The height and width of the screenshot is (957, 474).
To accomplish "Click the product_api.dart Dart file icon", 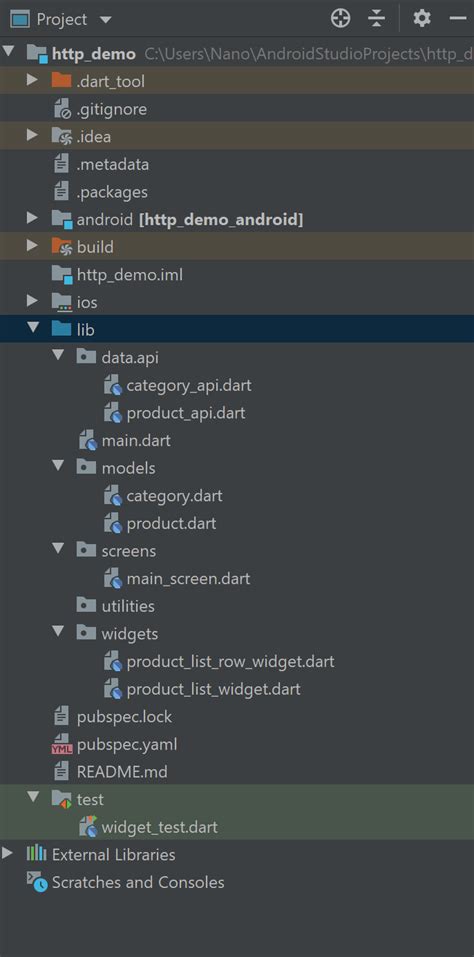I will (113, 413).
